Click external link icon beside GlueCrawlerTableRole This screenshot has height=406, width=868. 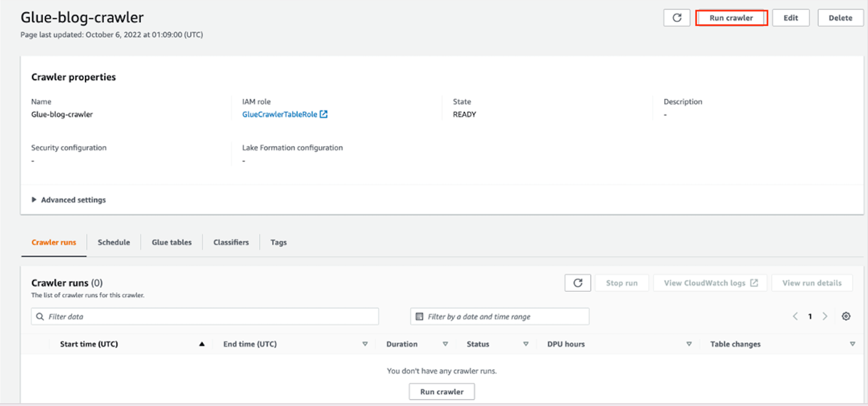(x=324, y=114)
